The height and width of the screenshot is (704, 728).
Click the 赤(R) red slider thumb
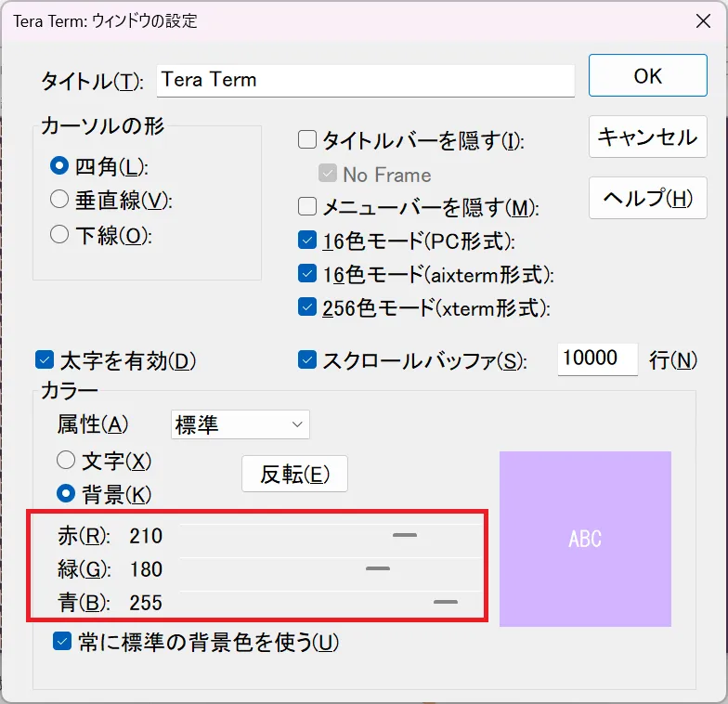point(405,535)
